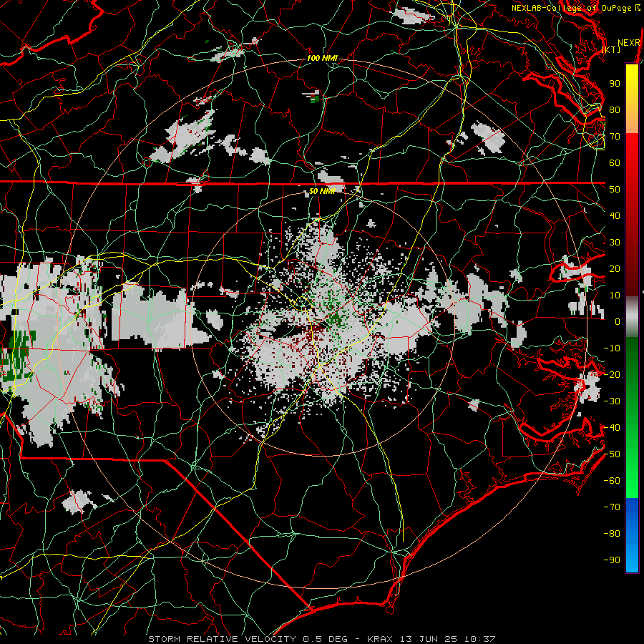Pick the bright green segment near -60

[x=632, y=481]
